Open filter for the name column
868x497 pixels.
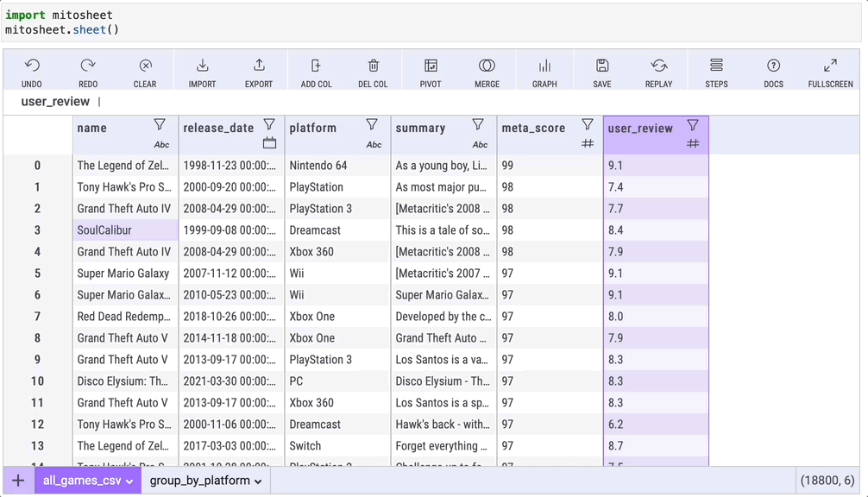coord(160,125)
